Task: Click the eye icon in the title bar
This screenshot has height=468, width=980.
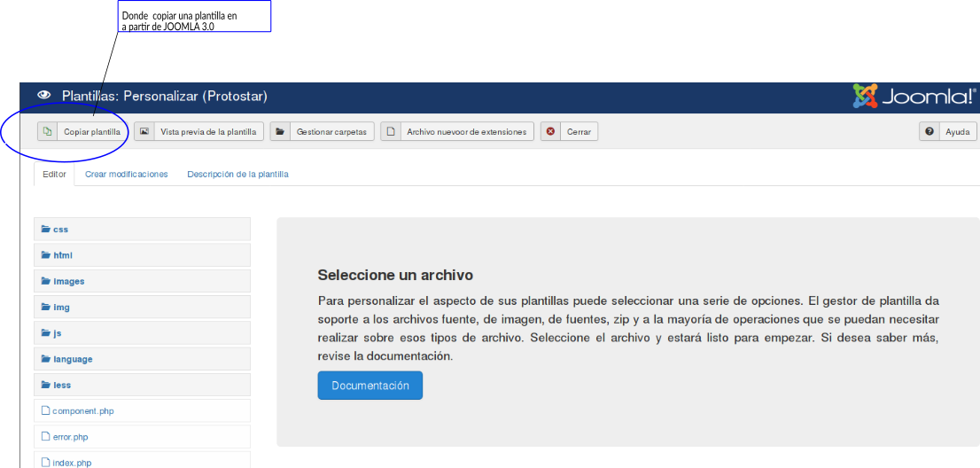Action: tap(43, 96)
